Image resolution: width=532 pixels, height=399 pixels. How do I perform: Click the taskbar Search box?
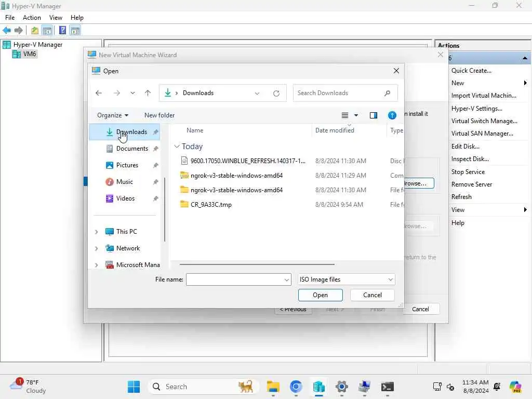pos(203,387)
